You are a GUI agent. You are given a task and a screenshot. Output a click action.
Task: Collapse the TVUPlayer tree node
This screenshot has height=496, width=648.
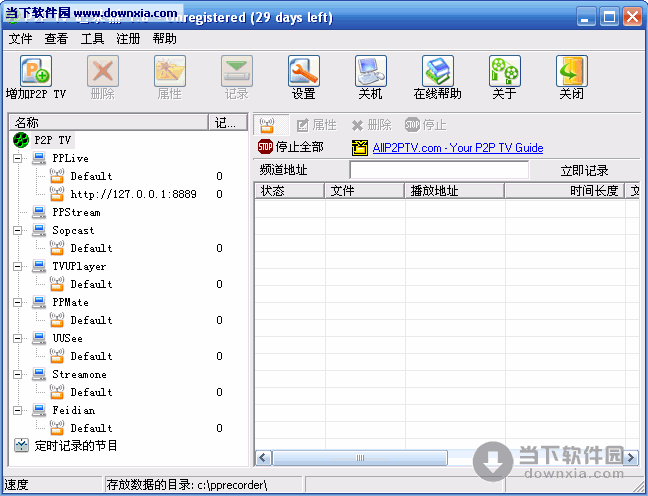17,266
